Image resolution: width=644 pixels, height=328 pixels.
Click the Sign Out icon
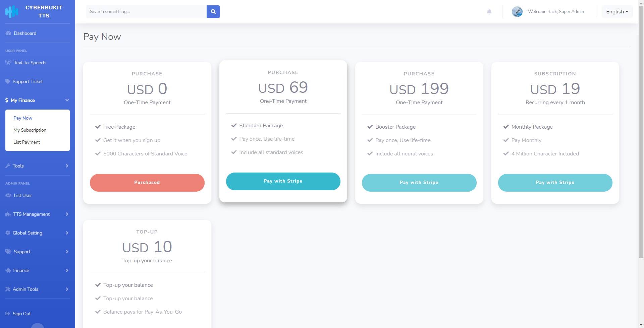point(8,314)
